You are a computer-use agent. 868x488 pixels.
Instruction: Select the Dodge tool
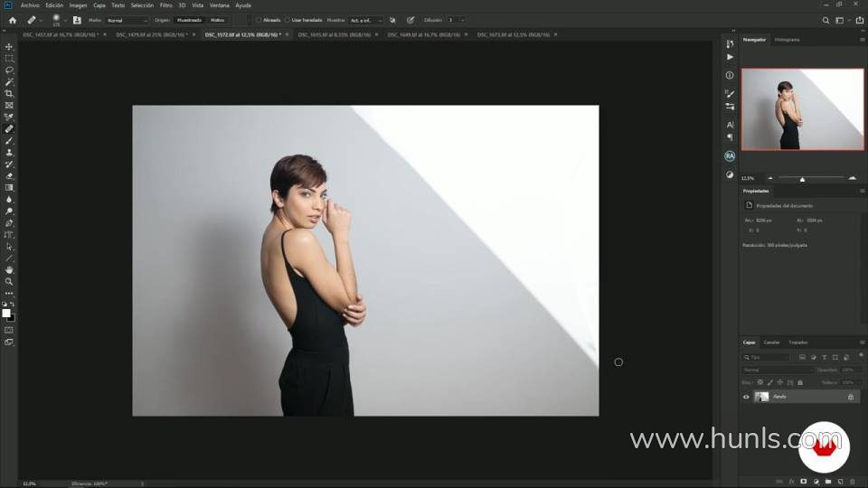(x=9, y=211)
